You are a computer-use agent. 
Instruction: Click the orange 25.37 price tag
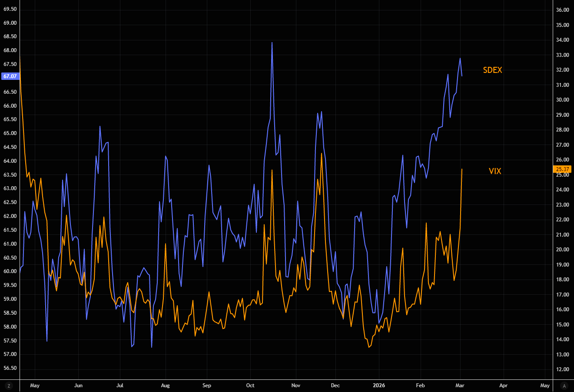(x=562, y=169)
